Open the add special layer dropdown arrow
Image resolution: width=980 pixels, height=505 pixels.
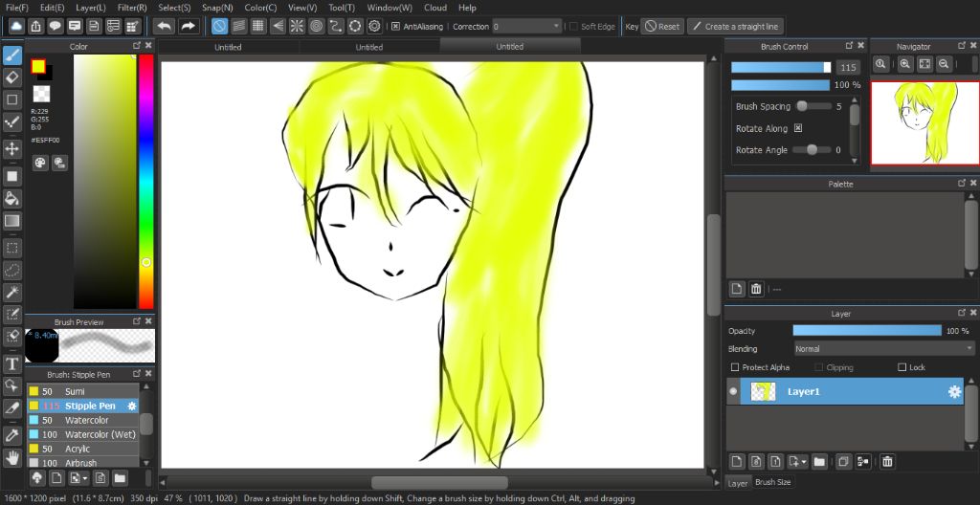point(803,462)
